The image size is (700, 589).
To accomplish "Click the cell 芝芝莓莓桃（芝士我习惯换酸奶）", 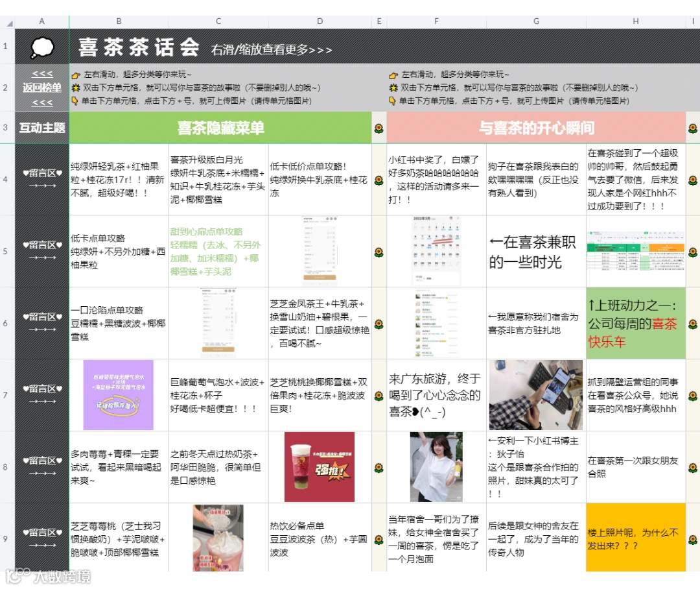I will tap(119, 538).
